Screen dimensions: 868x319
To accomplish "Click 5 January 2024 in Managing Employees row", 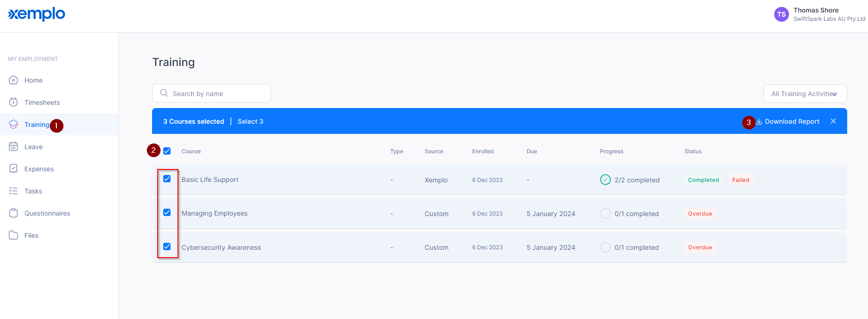I will (x=551, y=214).
